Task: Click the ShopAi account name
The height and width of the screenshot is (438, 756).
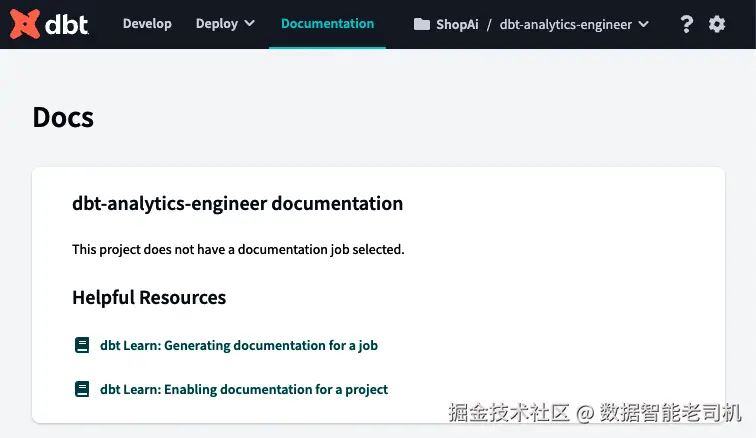Action: (x=457, y=25)
